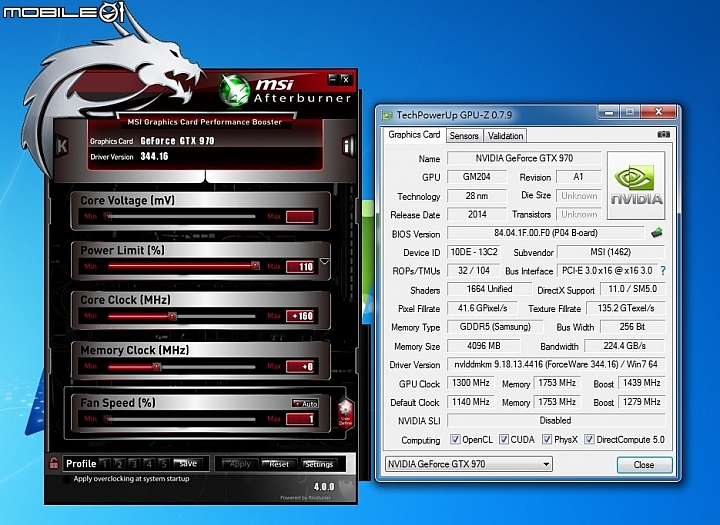
Task: Minimize the MSI Afterburner window
Action: 333,79
